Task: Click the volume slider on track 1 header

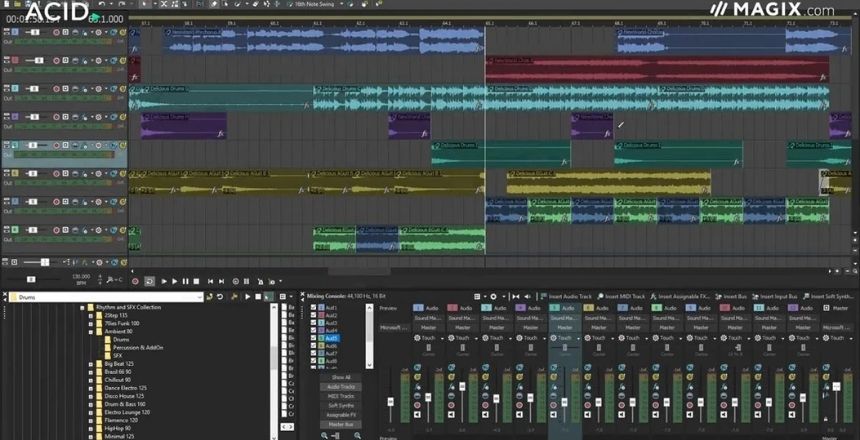Action: tap(35, 32)
